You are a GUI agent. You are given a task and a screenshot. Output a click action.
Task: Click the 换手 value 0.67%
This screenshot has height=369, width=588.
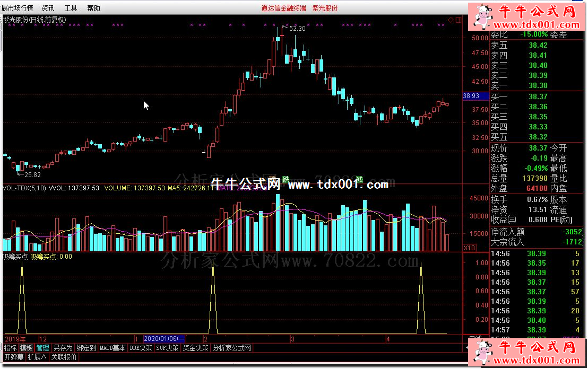point(538,200)
